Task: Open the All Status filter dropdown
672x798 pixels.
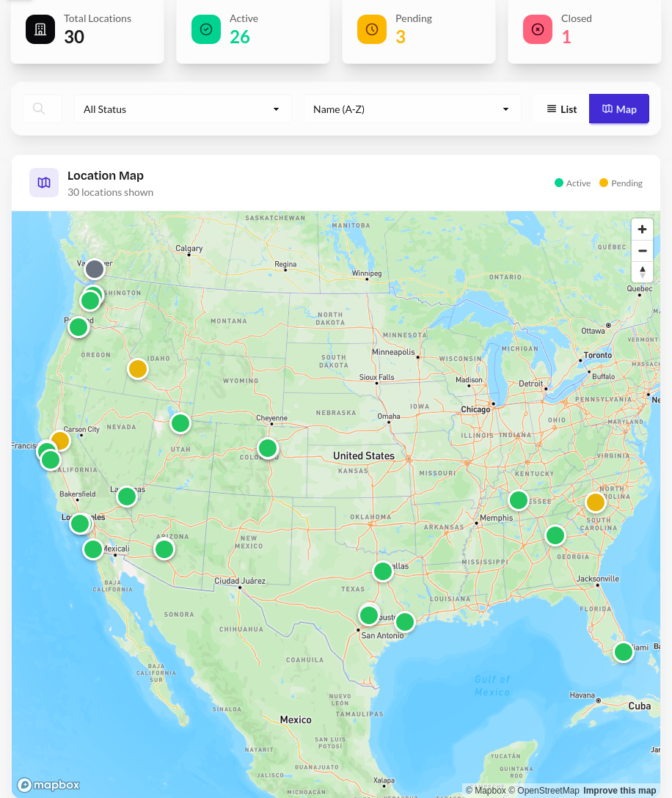Action: 182,108
